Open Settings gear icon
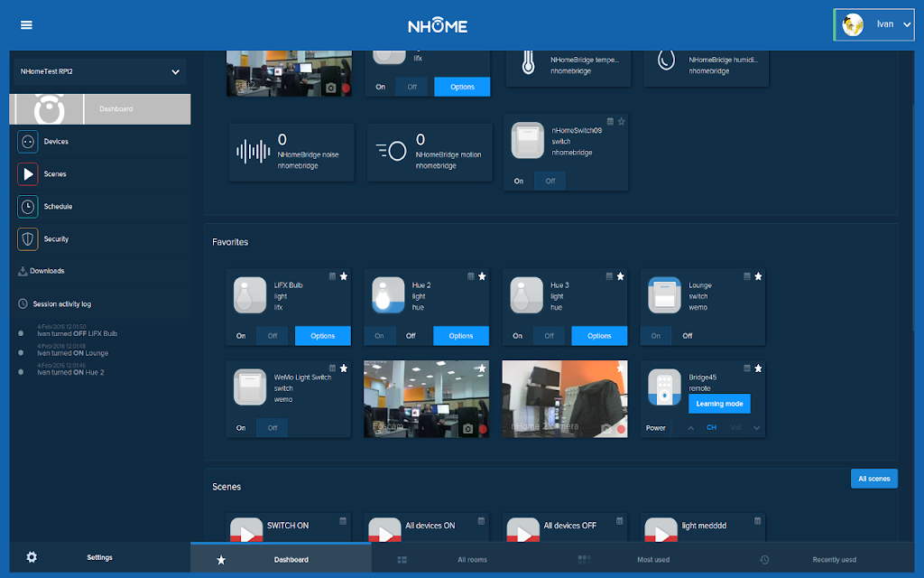 (32, 557)
